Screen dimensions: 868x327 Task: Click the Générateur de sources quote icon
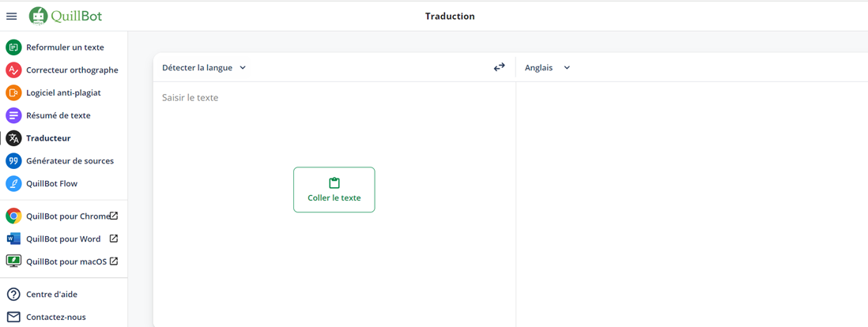[x=13, y=161]
